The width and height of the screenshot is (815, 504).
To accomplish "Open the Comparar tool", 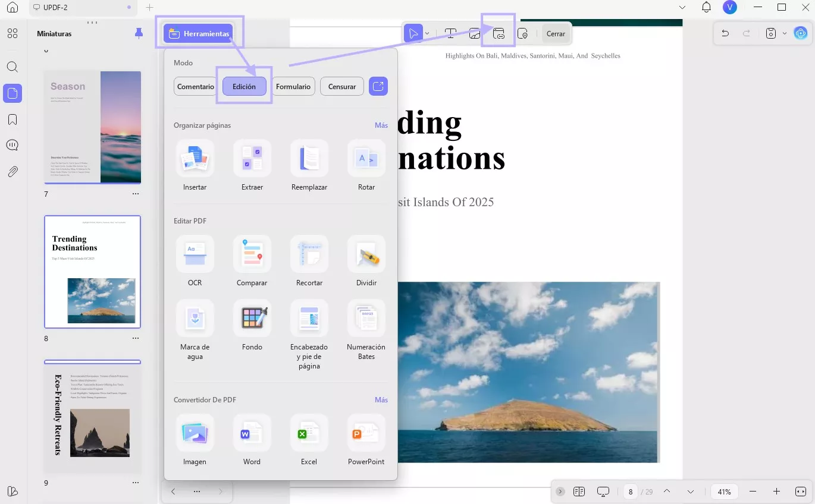I will 252,261.
